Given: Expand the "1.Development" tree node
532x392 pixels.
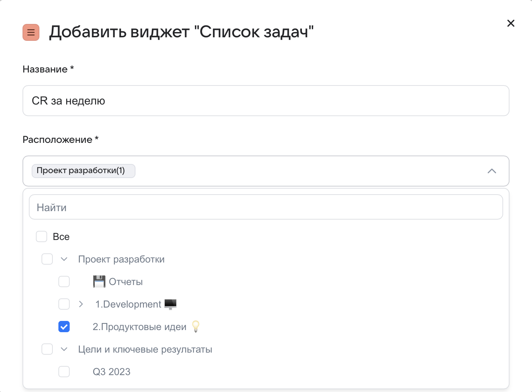Looking at the screenshot, I should point(81,304).
